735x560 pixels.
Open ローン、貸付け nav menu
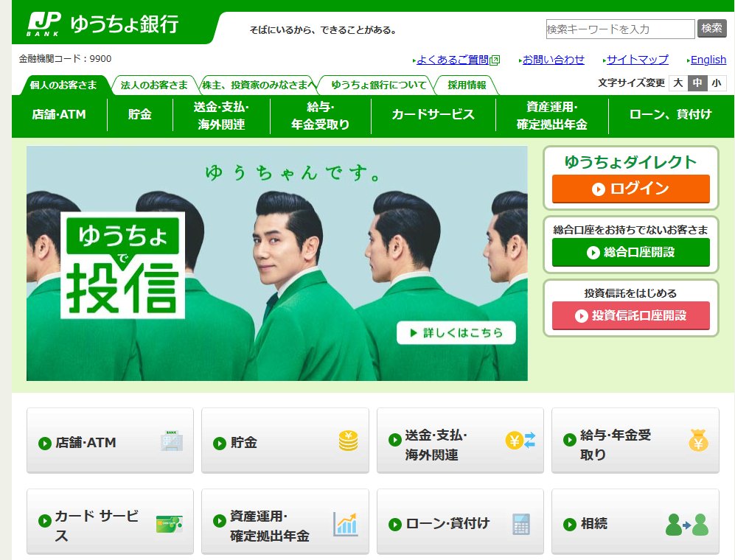(x=671, y=115)
